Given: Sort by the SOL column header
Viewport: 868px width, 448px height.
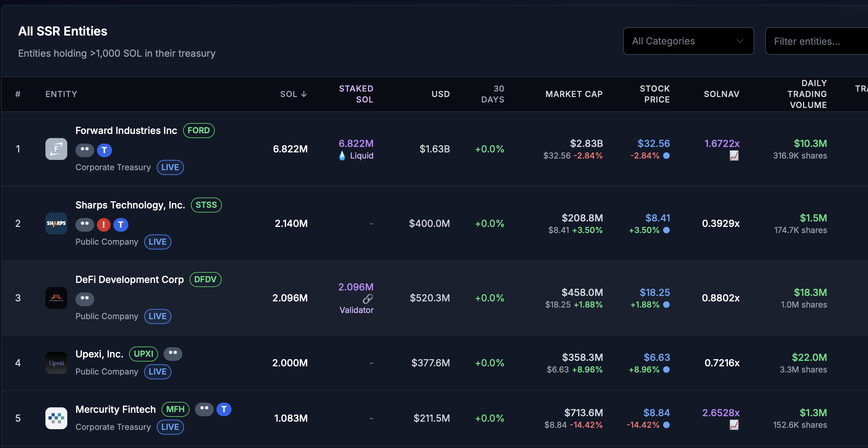Looking at the screenshot, I should pyautogui.click(x=293, y=94).
